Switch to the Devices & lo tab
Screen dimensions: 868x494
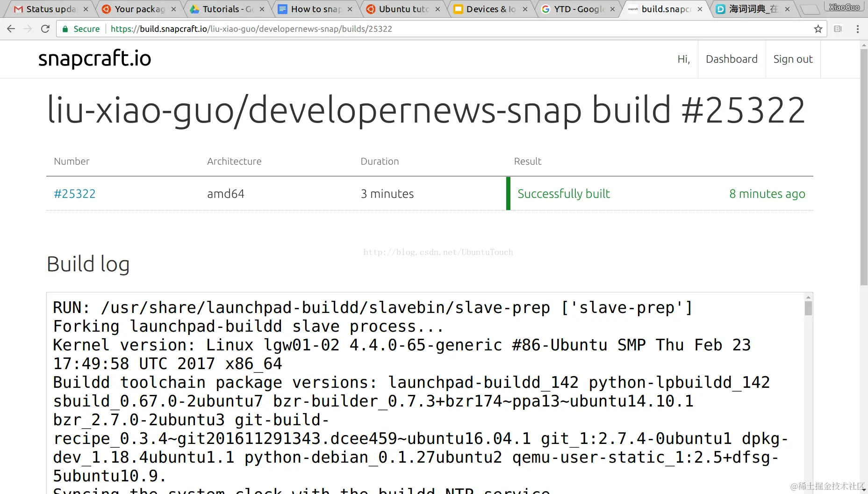click(488, 9)
